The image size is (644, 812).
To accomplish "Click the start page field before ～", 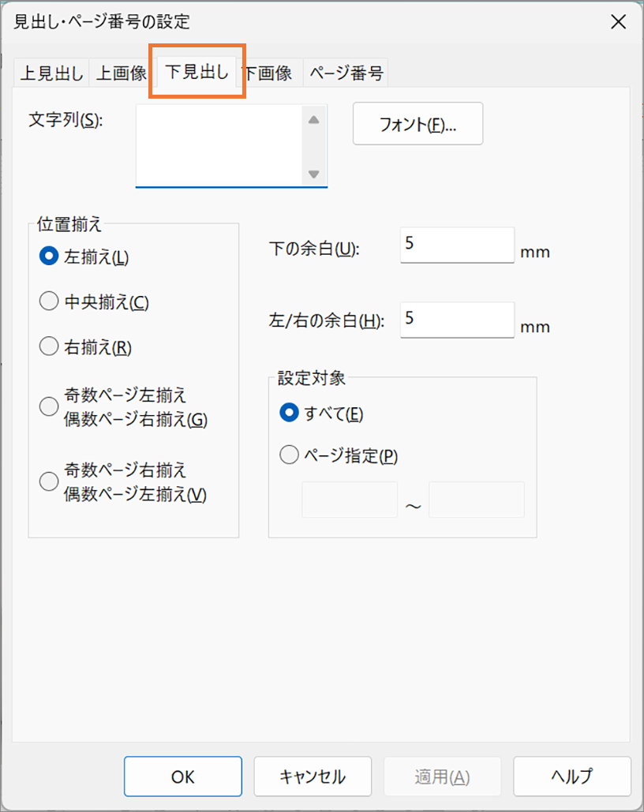I will coord(350,500).
